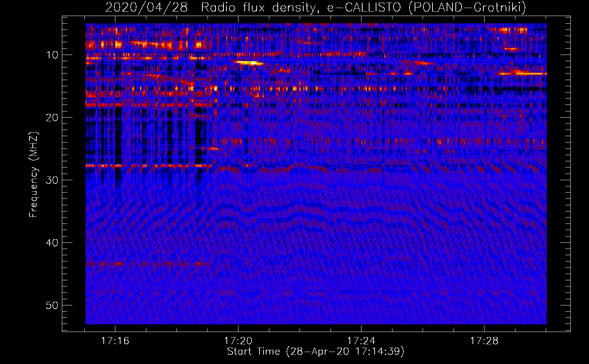This screenshot has height=364, width=589.
Task: Click the '20' frequency tick label
Action: [52, 118]
